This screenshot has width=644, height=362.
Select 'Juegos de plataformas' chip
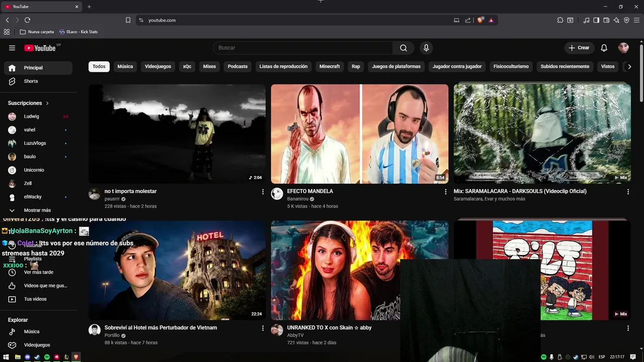pos(396,66)
